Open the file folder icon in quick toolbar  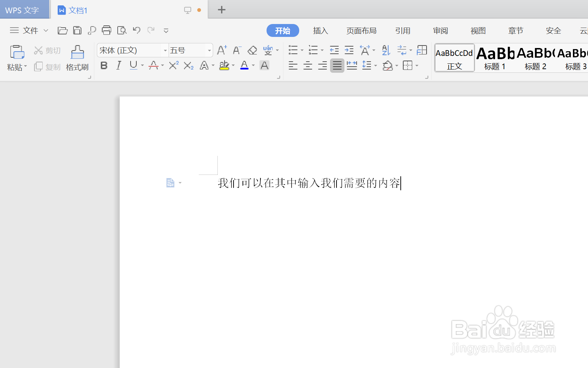62,30
